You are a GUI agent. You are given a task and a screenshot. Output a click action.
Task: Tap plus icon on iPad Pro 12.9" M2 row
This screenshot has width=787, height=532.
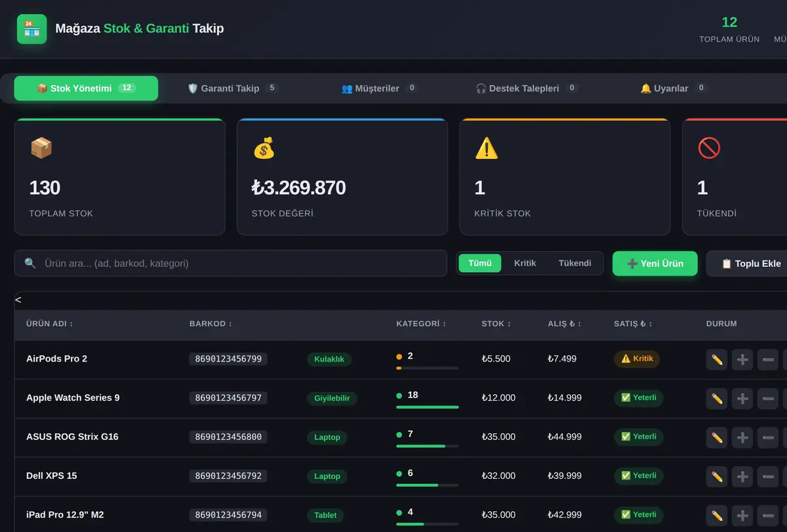(742, 516)
